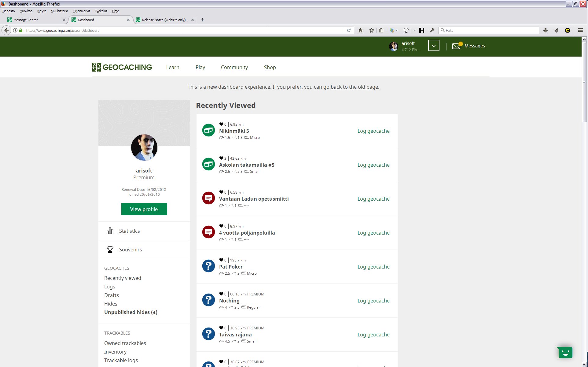Viewport: 588px width, 367px height.
Task: Click the Geocaching logo
Action: coord(122,67)
